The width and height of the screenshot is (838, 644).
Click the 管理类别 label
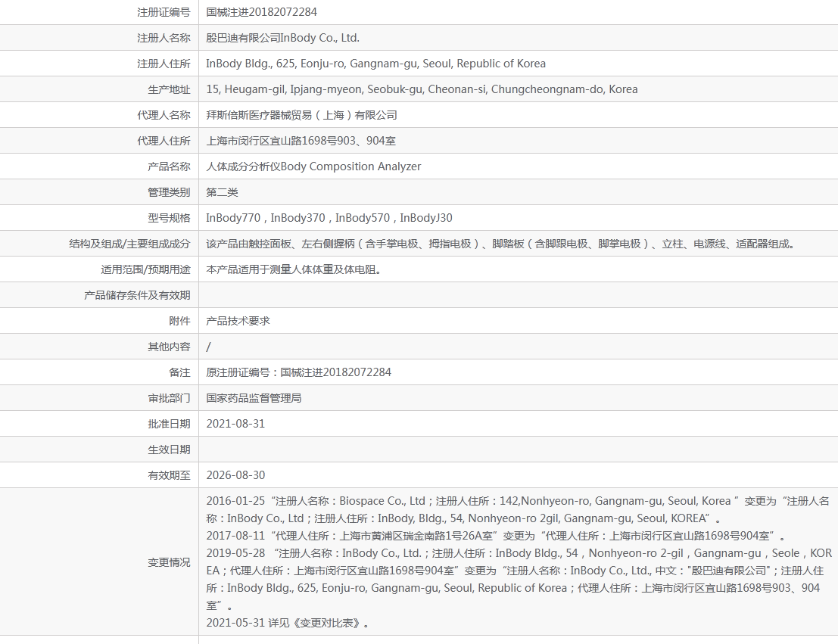(169, 192)
